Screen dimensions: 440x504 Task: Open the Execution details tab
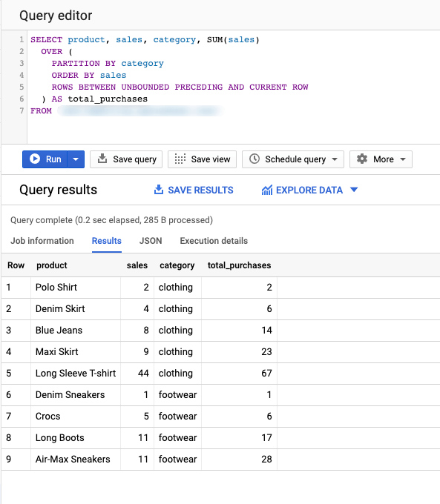point(214,241)
